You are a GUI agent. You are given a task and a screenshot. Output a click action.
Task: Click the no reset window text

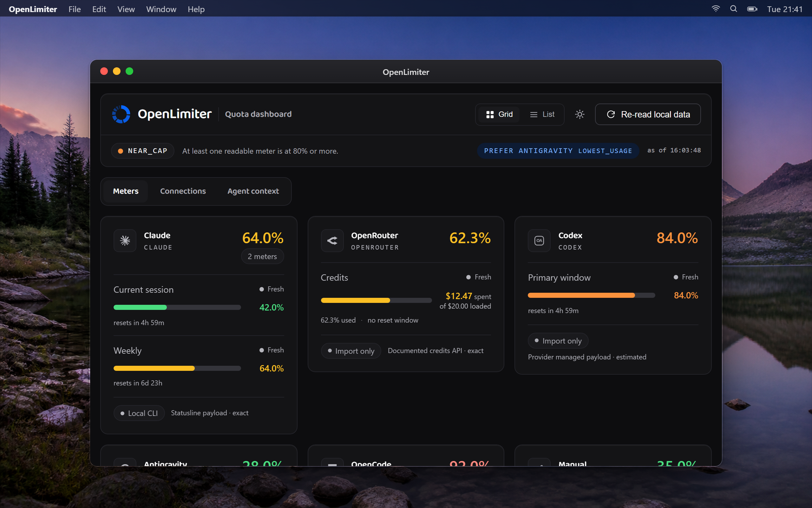(x=393, y=320)
